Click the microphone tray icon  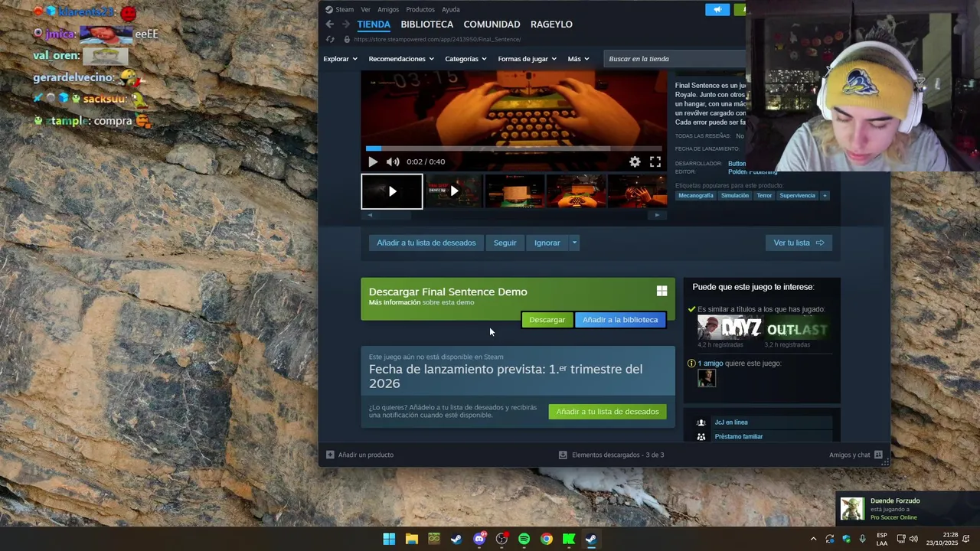click(x=862, y=539)
